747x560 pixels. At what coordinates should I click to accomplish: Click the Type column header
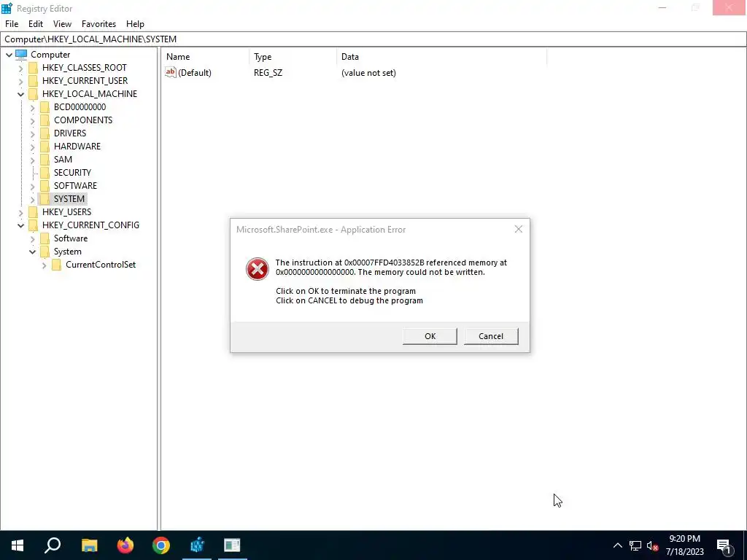coord(293,57)
